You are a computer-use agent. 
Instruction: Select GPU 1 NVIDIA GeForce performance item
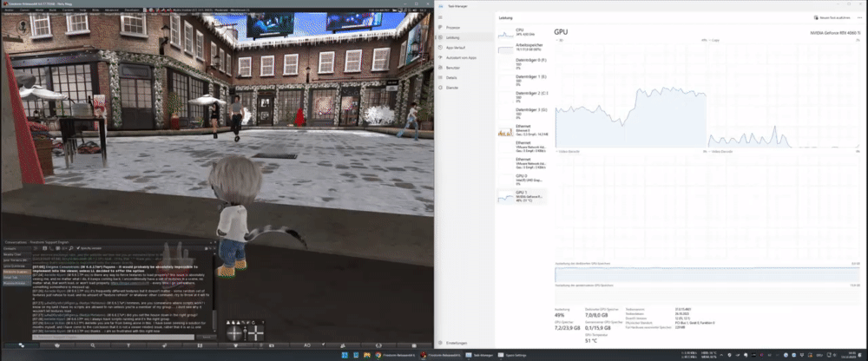[x=522, y=197]
